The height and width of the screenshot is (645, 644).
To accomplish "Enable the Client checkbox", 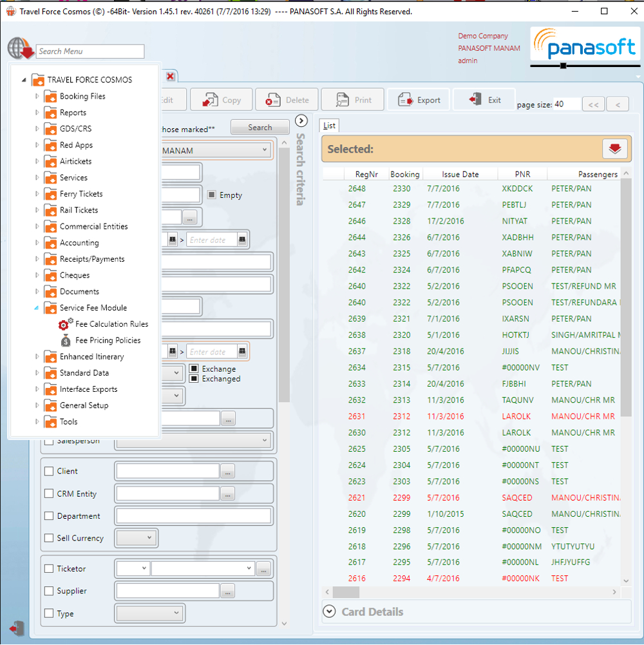I will pyautogui.click(x=49, y=471).
